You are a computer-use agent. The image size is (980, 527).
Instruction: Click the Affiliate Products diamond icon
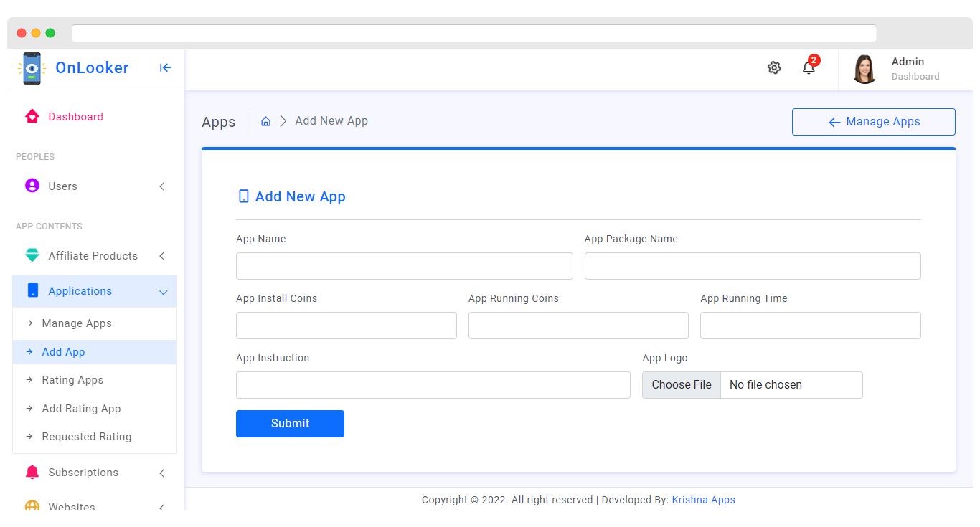[x=32, y=255]
